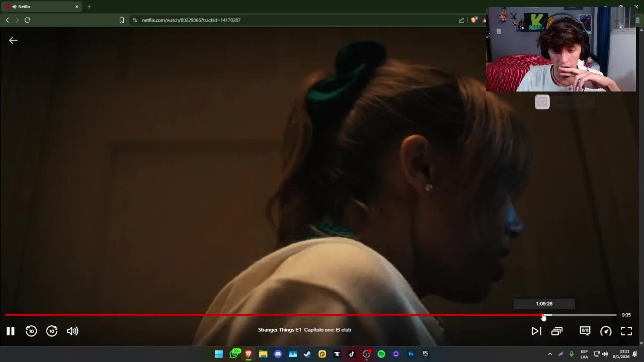This screenshot has height=362, width=644.
Task: Open the purple circle app in the taskbar
Action: [396, 354]
